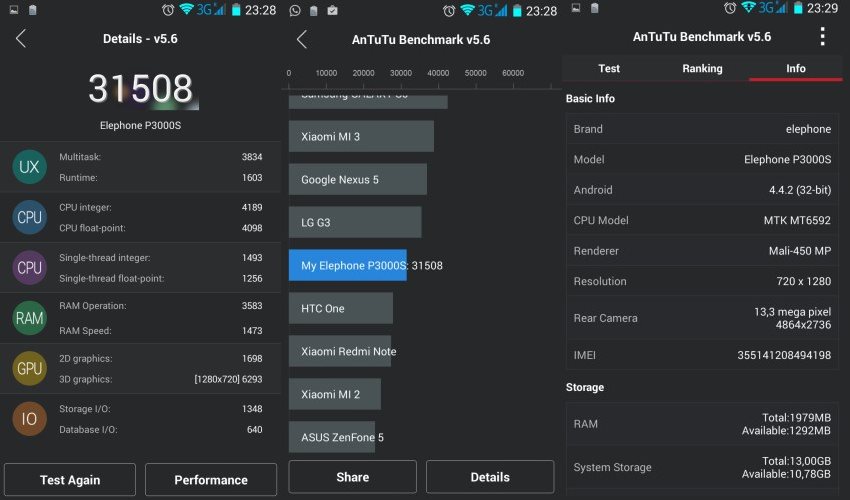Select the Info tab
This screenshot has width=850, height=500.
pyautogui.click(x=795, y=68)
